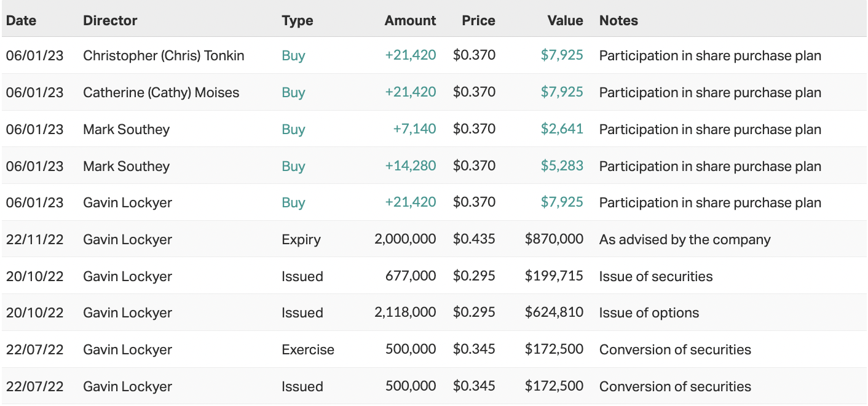
Task: Open Christopher (Chris) Tonkin director name
Action: (164, 55)
